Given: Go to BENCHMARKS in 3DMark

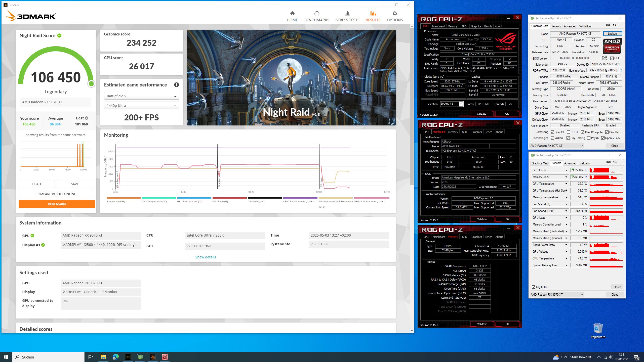Looking at the screenshot, I should (317, 16).
